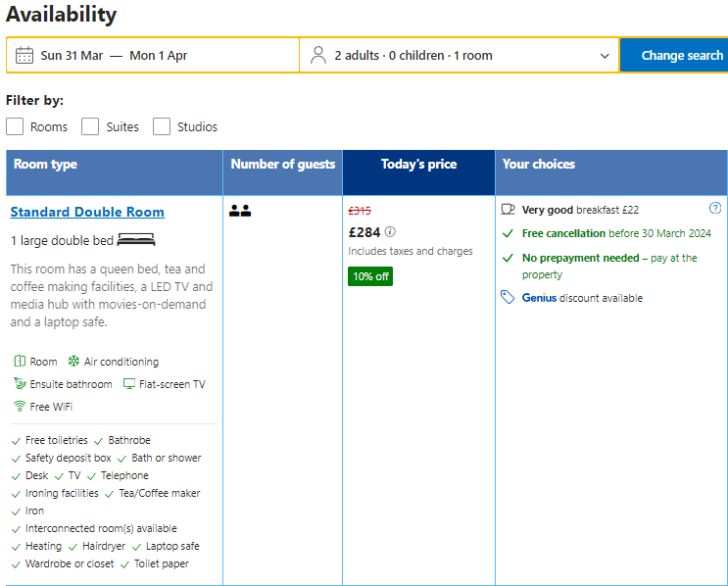Click the Genius discount tag icon
The height and width of the screenshot is (586, 728).
pyautogui.click(x=508, y=297)
